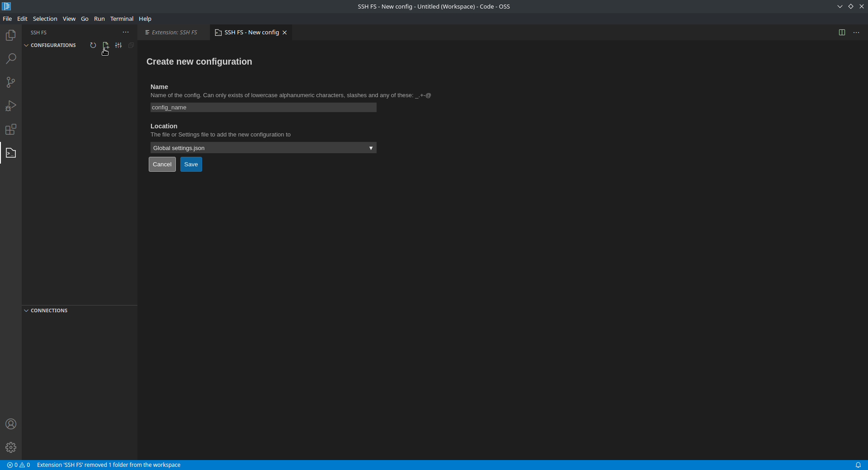Click the Code OSS application icon
Image resolution: width=868 pixels, height=470 pixels.
click(x=6, y=6)
